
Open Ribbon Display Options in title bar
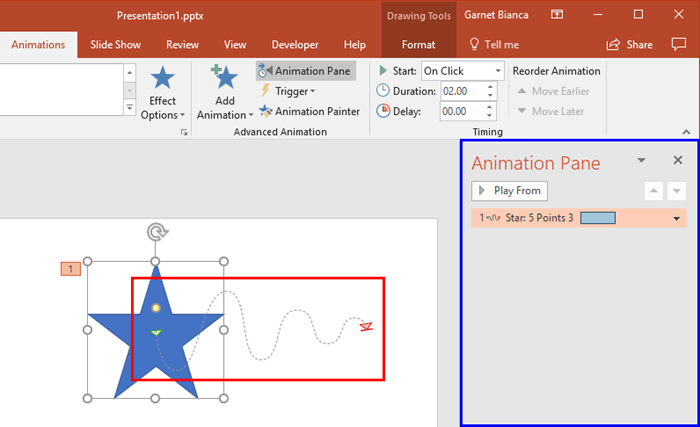(x=557, y=15)
